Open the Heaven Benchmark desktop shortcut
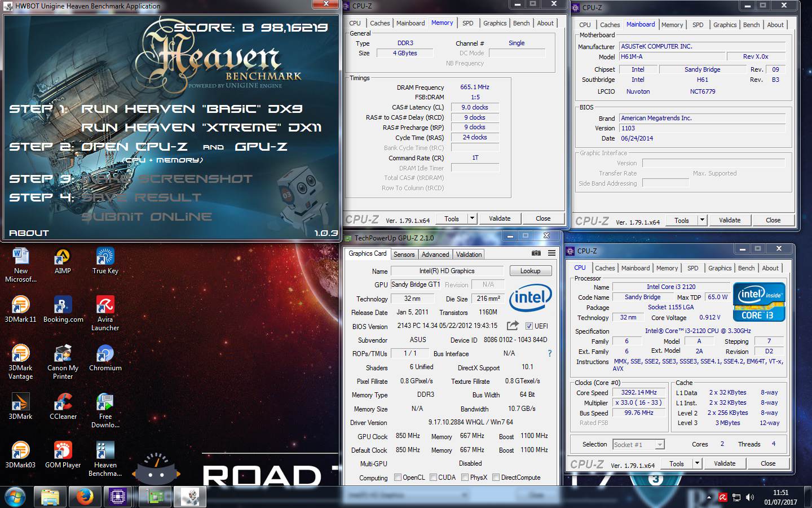Image resolution: width=812 pixels, height=508 pixels. click(x=105, y=459)
